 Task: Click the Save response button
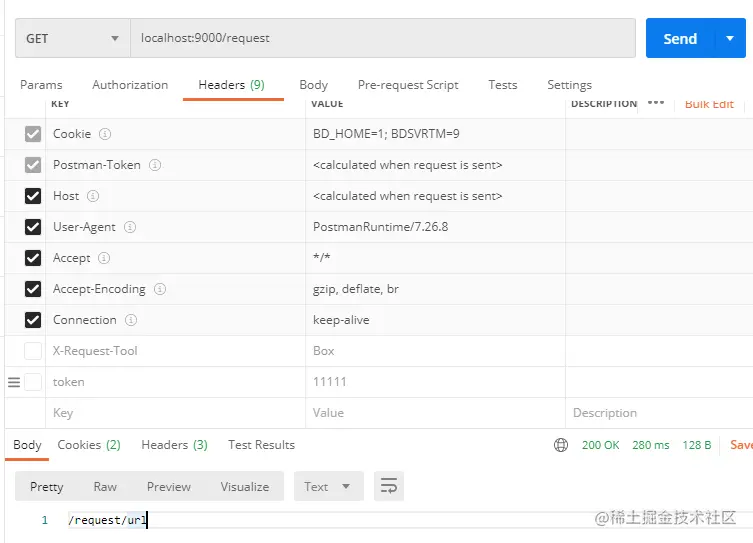(x=741, y=445)
